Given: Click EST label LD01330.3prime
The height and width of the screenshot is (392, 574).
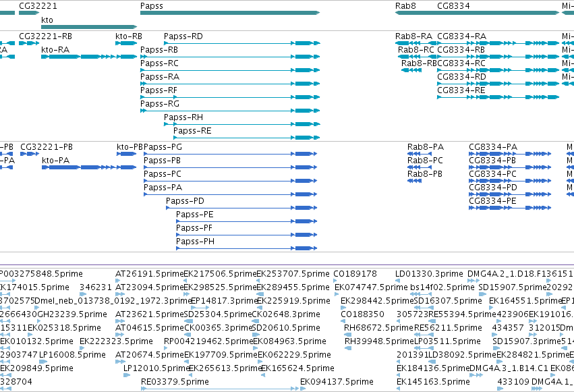Looking at the screenshot, I should [429, 274].
